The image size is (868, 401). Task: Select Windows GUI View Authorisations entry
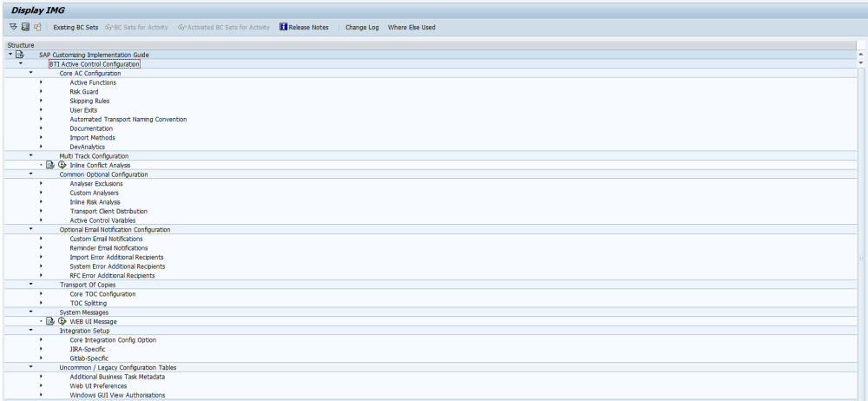click(117, 395)
